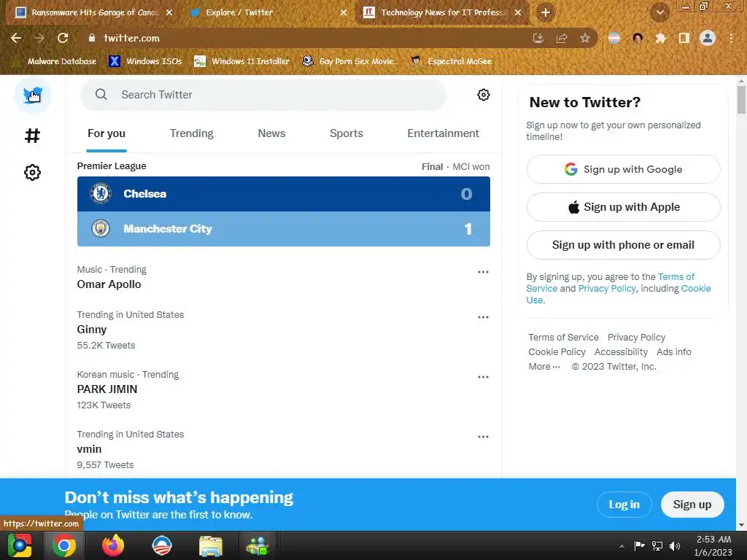747x560 pixels.
Task: Go back with the browser back arrow
Action: click(16, 38)
